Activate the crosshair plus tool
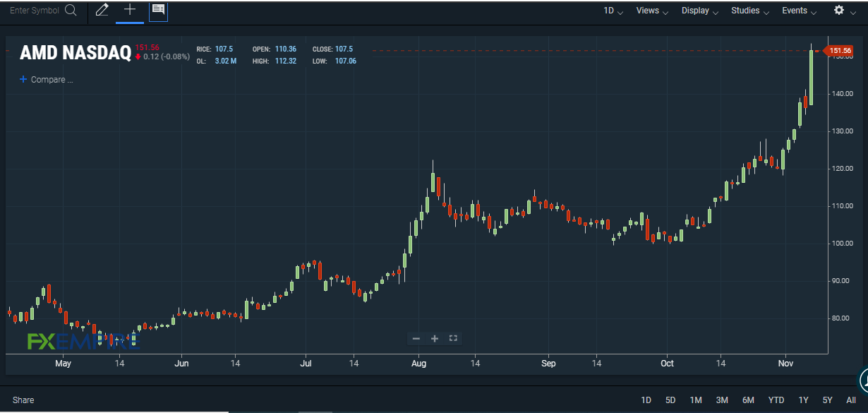Screen dimensions: 868x413 130,10
